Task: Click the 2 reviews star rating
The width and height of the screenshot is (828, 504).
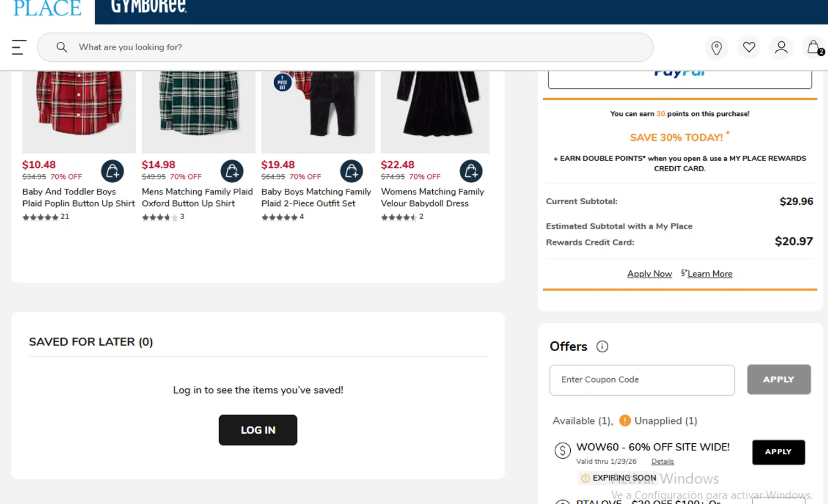Action: click(x=402, y=217)
